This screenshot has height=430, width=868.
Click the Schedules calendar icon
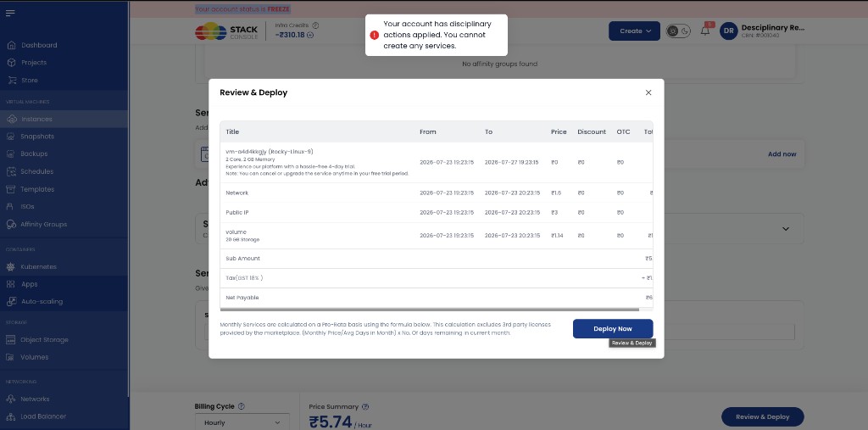(10, 171)
